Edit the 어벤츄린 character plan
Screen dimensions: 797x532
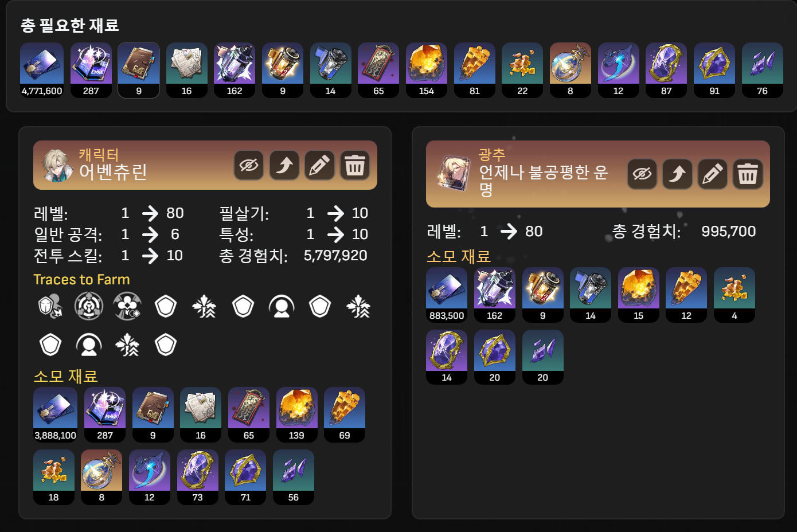319,166
